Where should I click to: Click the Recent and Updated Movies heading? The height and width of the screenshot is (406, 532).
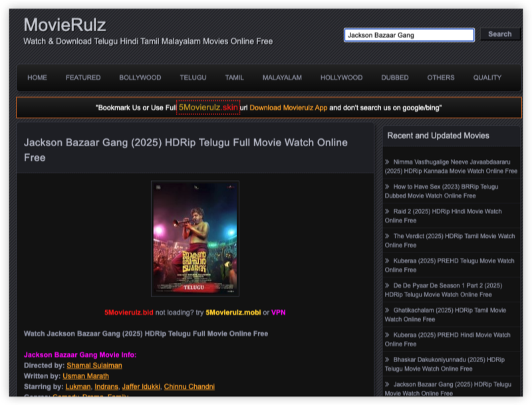point(438,136)
